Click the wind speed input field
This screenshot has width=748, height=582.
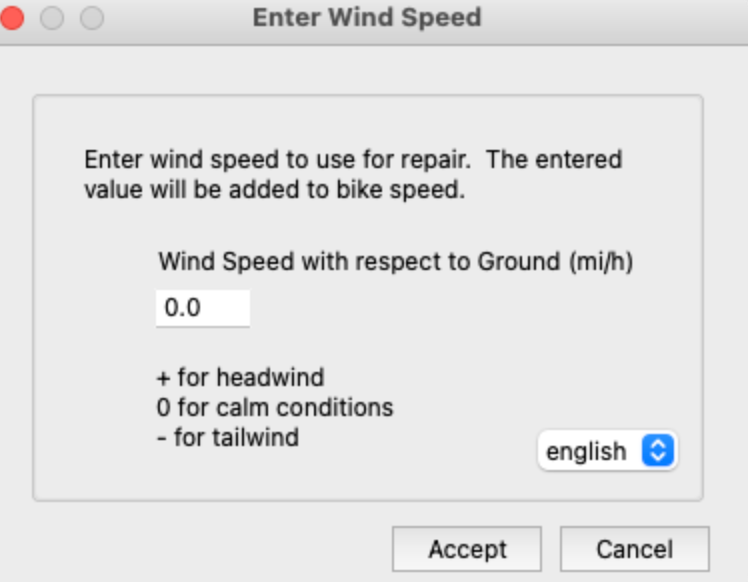[x=202, y=308]
